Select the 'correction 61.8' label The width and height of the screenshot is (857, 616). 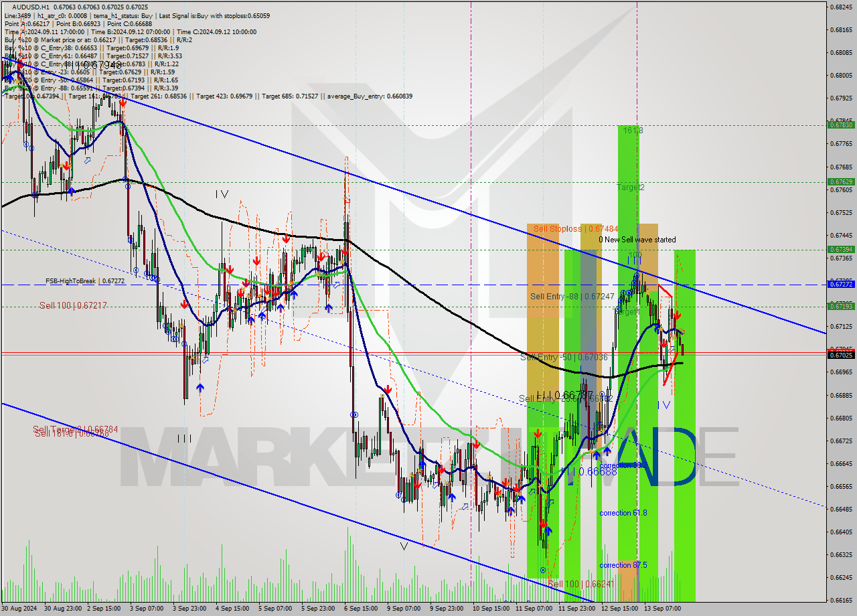(x=623, y=513)
